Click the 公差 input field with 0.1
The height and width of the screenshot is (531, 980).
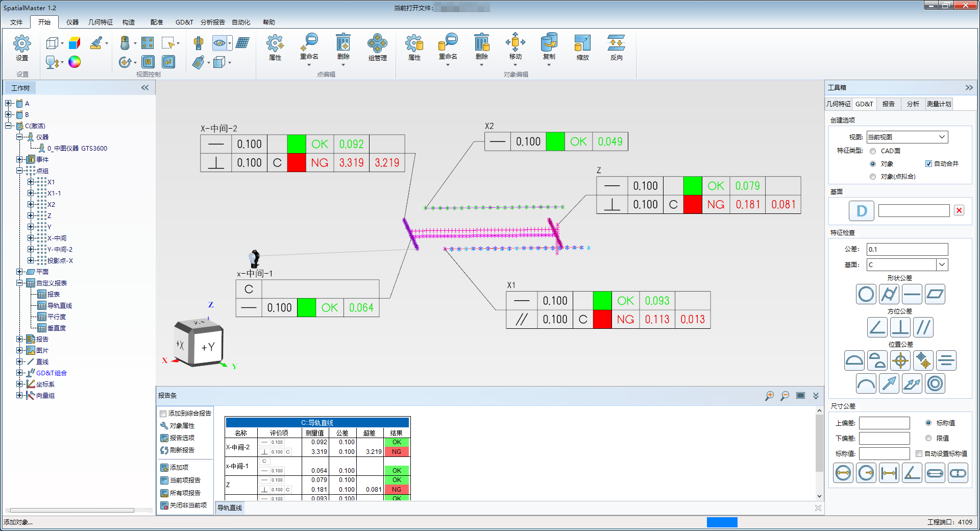(x=907, y=249)
